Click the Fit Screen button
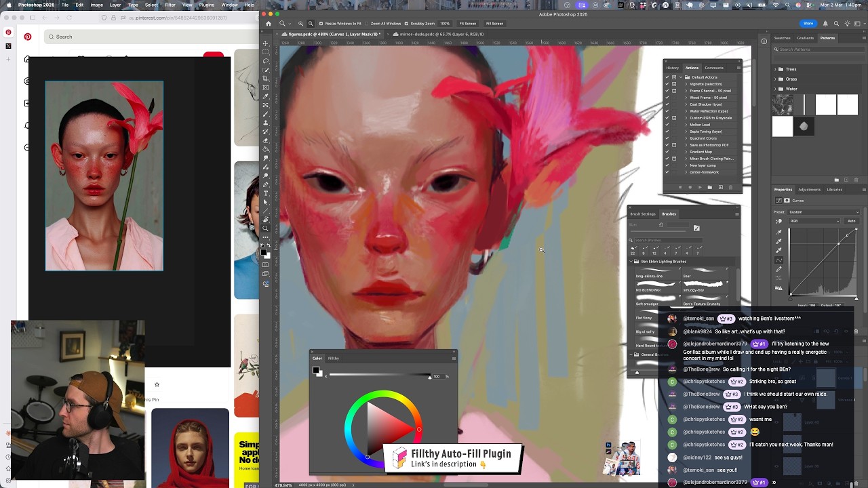This screenshot has height=488, width=868. coord(467,24)
